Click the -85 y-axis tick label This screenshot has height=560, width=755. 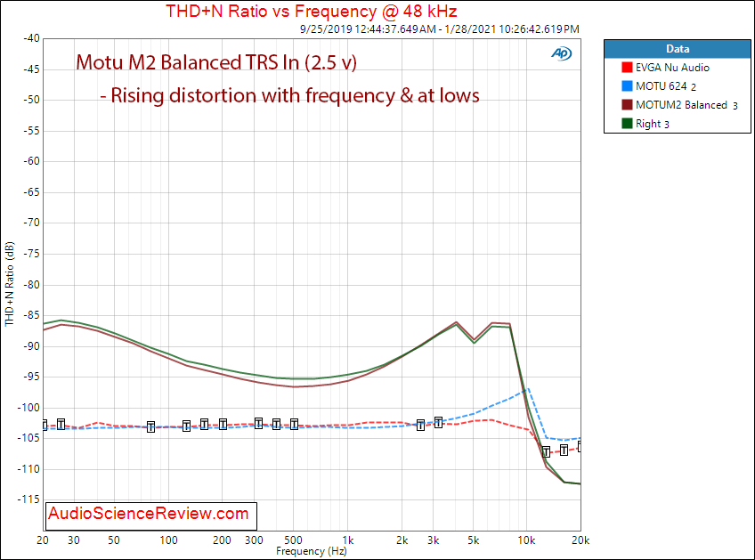pos(32,315)
